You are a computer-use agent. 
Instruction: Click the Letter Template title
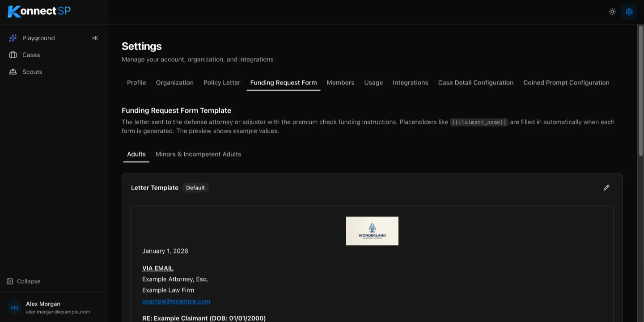point(155,188)
